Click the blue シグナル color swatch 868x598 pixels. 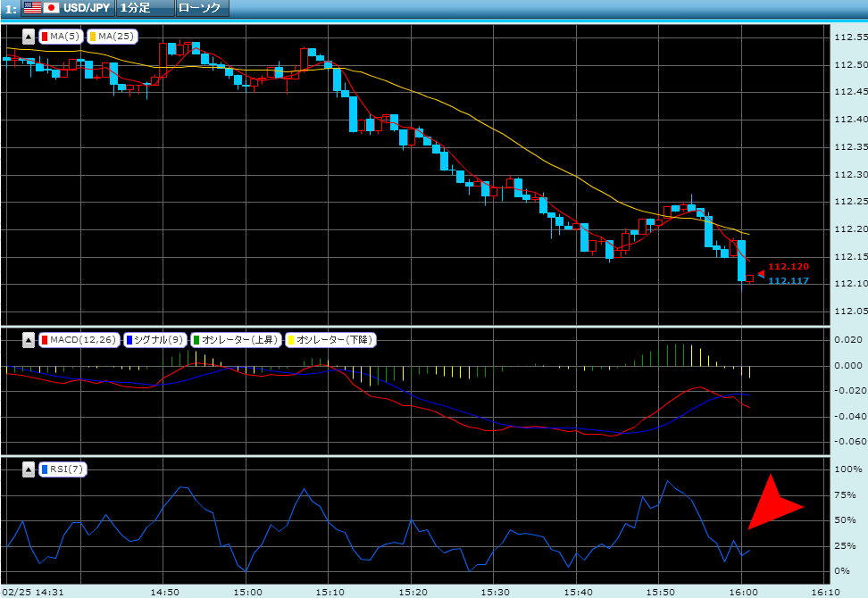[x=129, y=340]
